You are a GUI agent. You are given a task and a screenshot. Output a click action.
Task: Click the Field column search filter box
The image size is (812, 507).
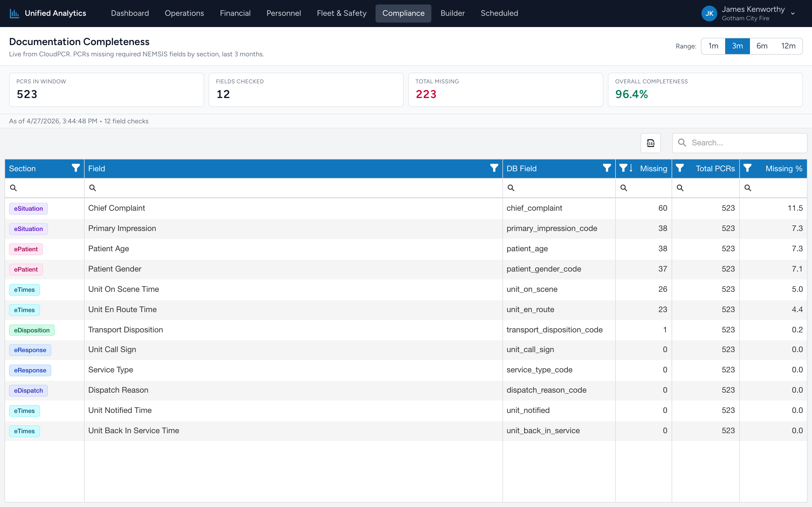pos(293,188)
